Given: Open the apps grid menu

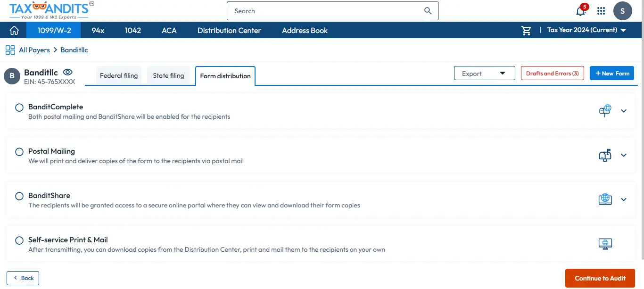Looking at the screenshot, I should [x=601, y=11].
